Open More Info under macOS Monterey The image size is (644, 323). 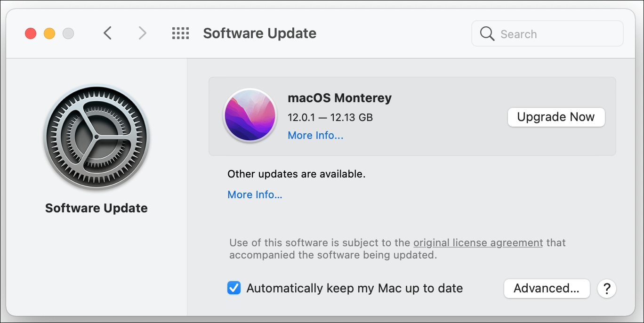(x=315, y=136)
